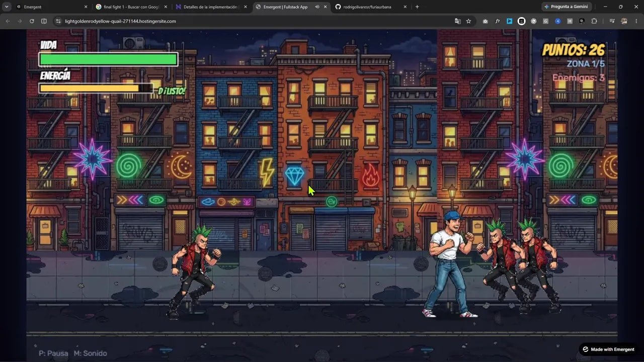Click the ¡LISTO! energy label
The image size is (644, 362).
[x=172, y=91]
